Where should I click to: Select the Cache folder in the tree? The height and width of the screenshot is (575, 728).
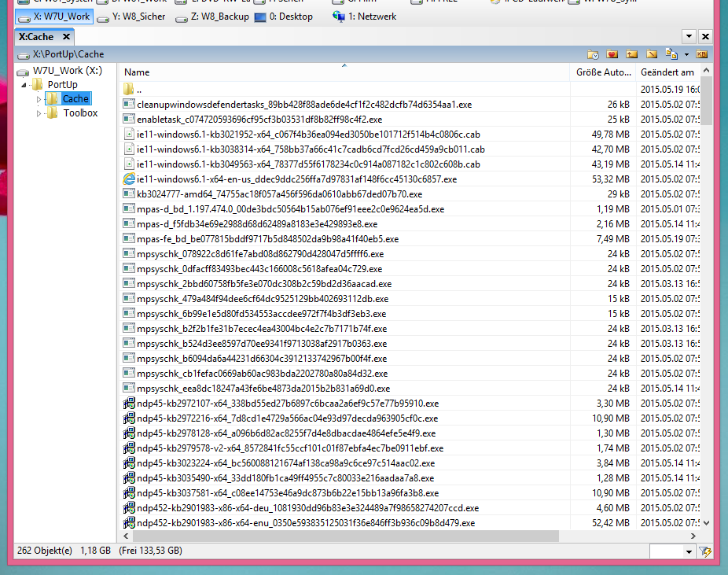click(75, 98)
